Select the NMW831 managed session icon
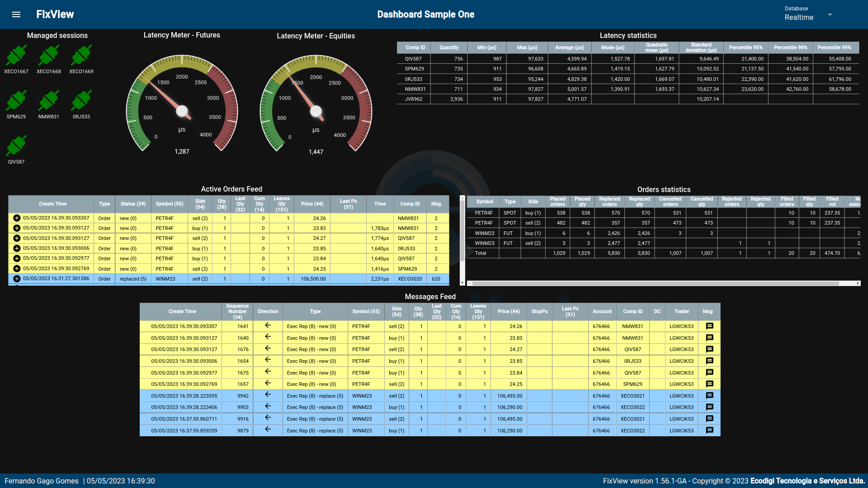Viewport: 868px width, 488px height. (x=49, y=101)
